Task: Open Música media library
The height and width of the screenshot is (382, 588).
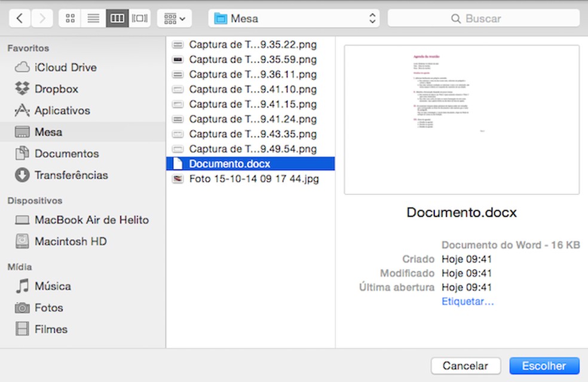Action: click(53, 286)
